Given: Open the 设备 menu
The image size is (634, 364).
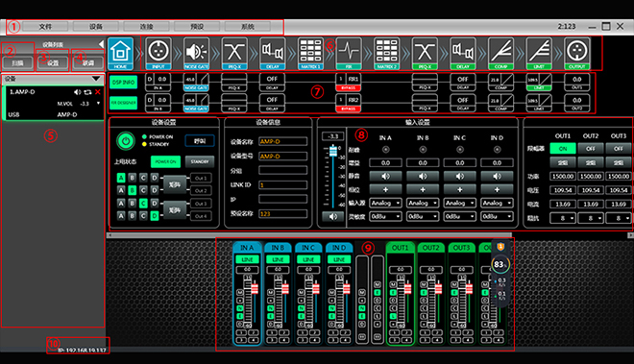Looking at the screenshot, I should tap(96, 27).
